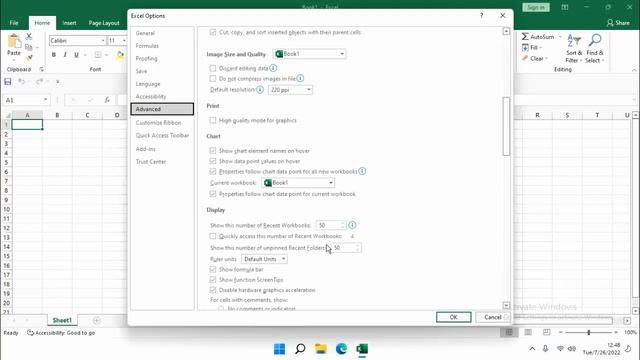Image resolution: width=640 pixels, height=360 pixels.
Task: Click the Redo arrow in the Quick Access Toolbar
Action: pos(39,82)
